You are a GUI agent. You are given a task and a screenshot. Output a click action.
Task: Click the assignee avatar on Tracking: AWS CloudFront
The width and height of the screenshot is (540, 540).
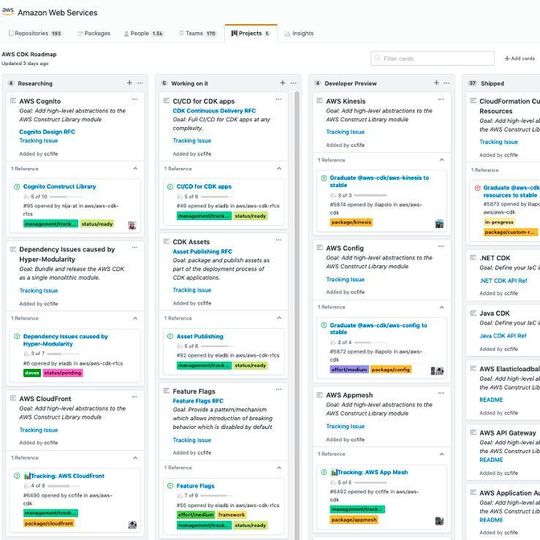(x=133, y=525)
